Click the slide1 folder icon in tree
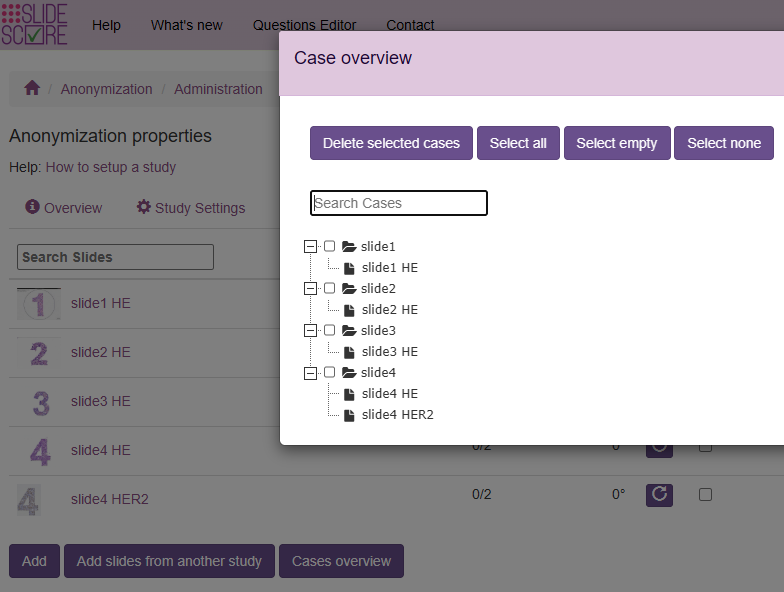The width and height of the screenshot is (784, 592). [349, 246]
